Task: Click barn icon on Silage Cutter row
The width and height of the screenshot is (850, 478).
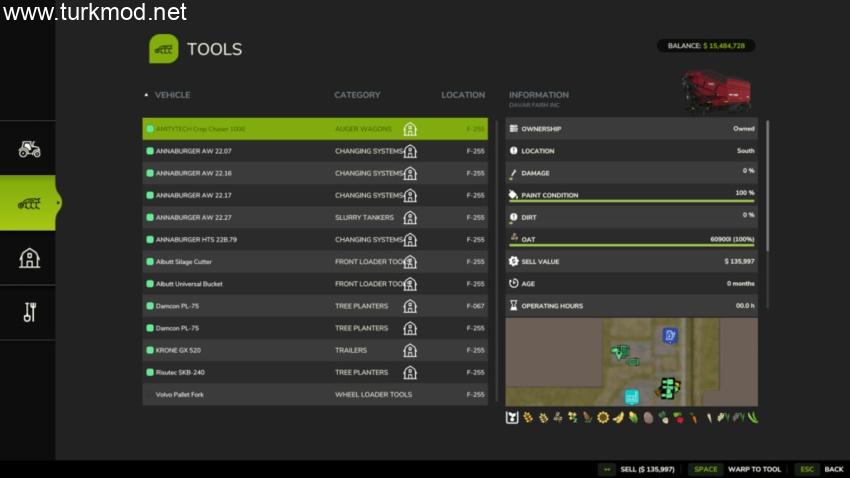Action: tap(410, 262)
